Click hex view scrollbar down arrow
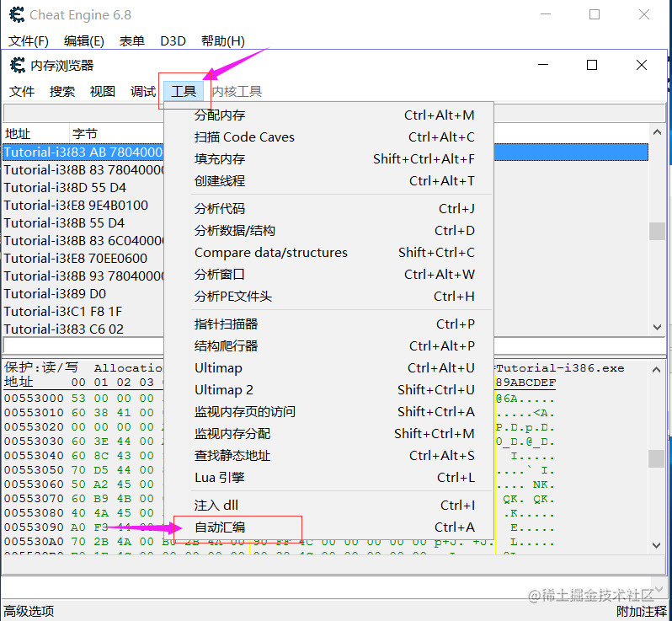 coord(656,545)
